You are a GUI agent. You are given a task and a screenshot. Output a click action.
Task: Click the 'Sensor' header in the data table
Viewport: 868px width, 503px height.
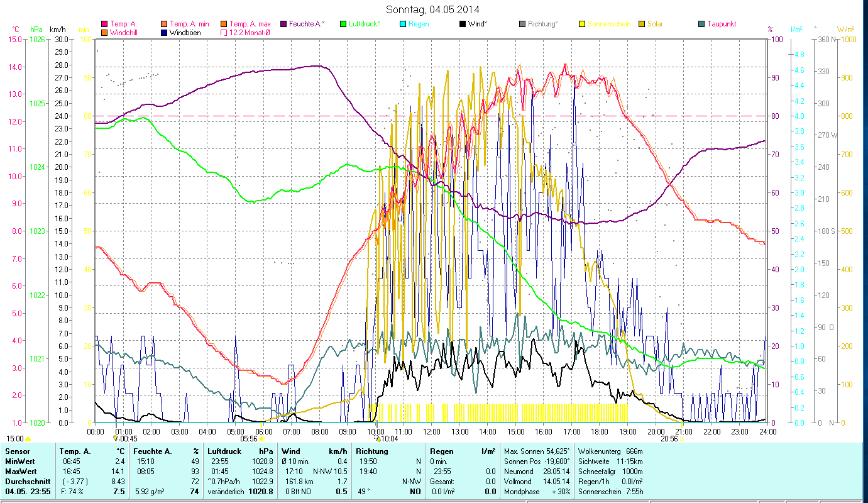click(x=17, y=451)
